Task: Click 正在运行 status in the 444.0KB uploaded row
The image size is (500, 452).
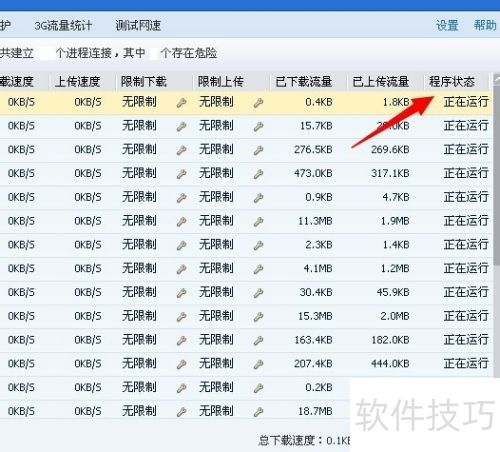Action: point(466,363)
